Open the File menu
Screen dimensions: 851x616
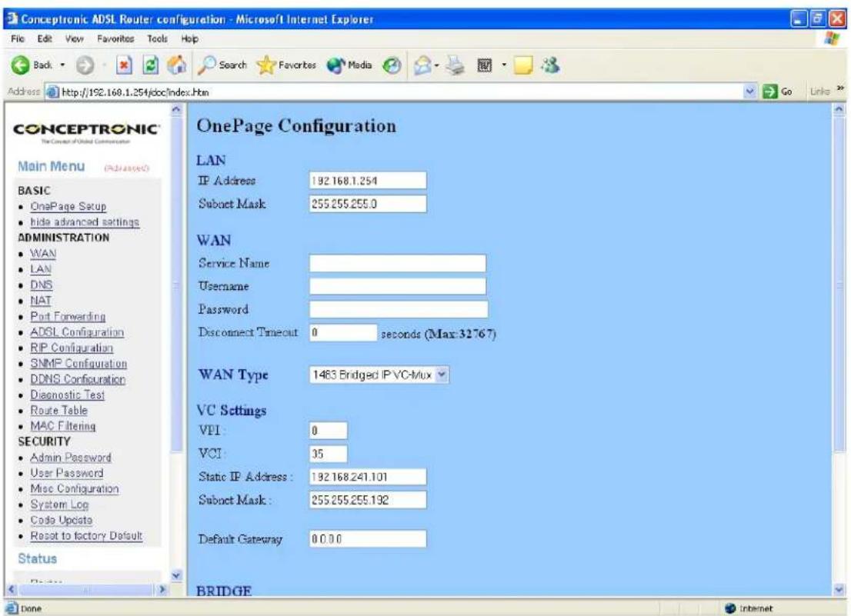point(18,38)
